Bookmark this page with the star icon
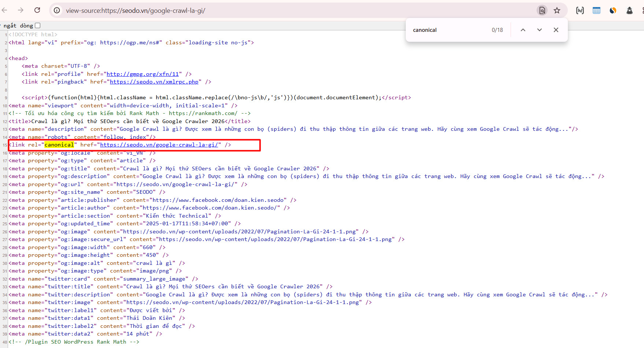Screen dimensions: 644x348 557,10
